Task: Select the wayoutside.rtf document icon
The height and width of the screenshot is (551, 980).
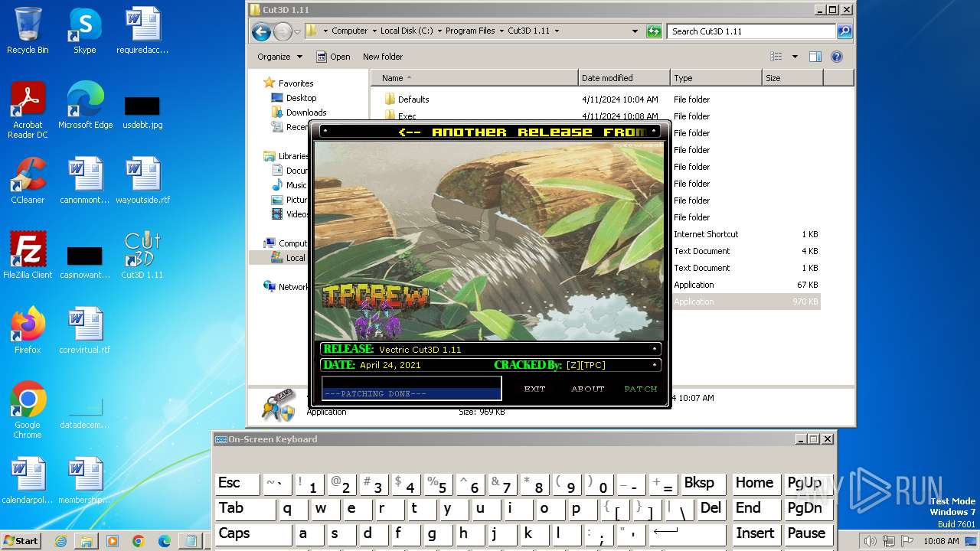Action: point(142,180)
